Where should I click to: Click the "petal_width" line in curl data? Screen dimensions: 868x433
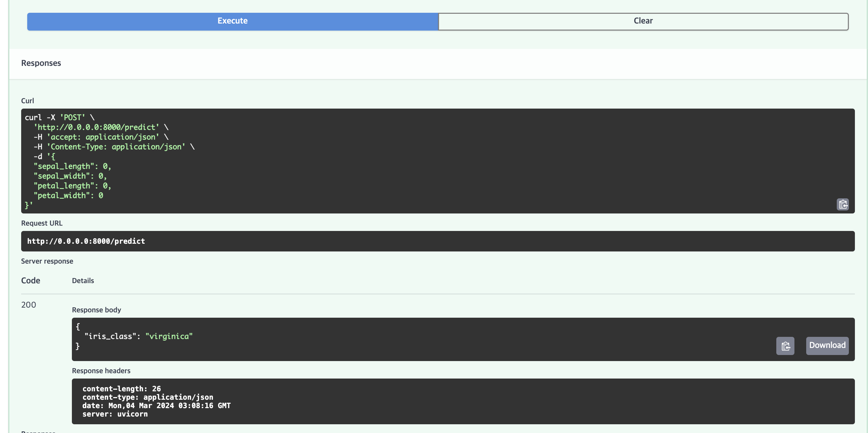(x=68, y=196)
